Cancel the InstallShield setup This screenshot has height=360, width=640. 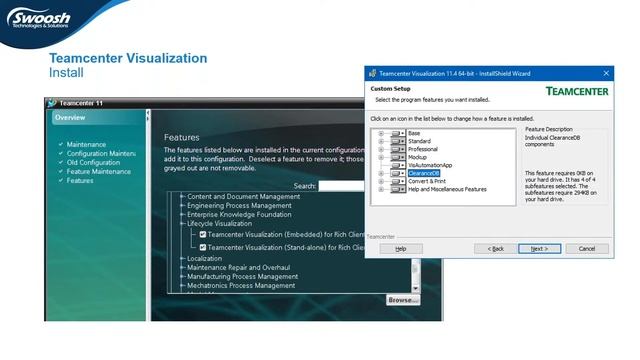coord(587,249)
